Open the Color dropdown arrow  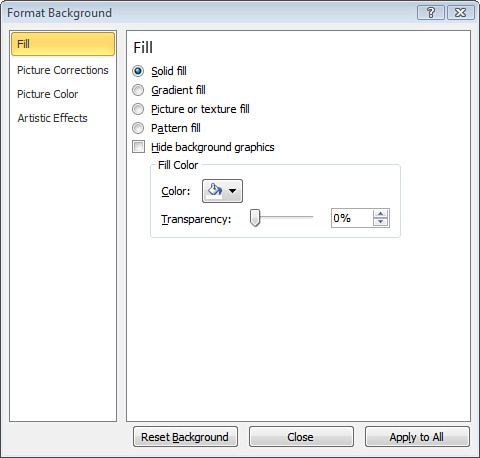233,191
